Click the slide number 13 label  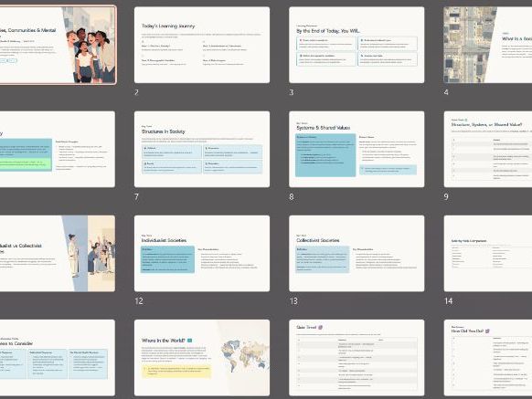(x=293, y=301)
